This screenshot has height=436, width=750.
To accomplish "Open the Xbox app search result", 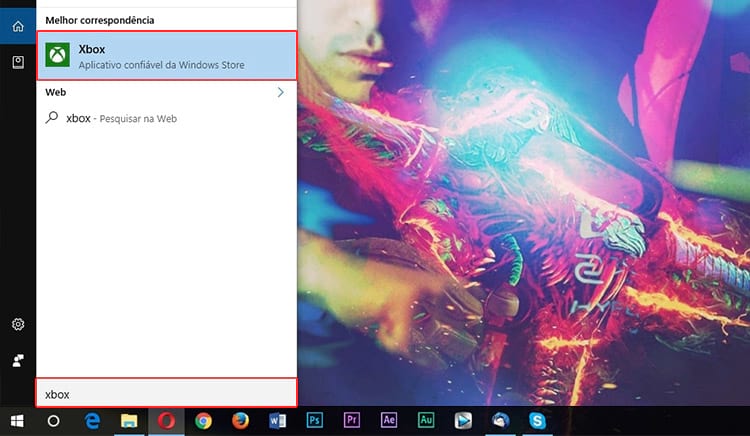I will [166, 56].
